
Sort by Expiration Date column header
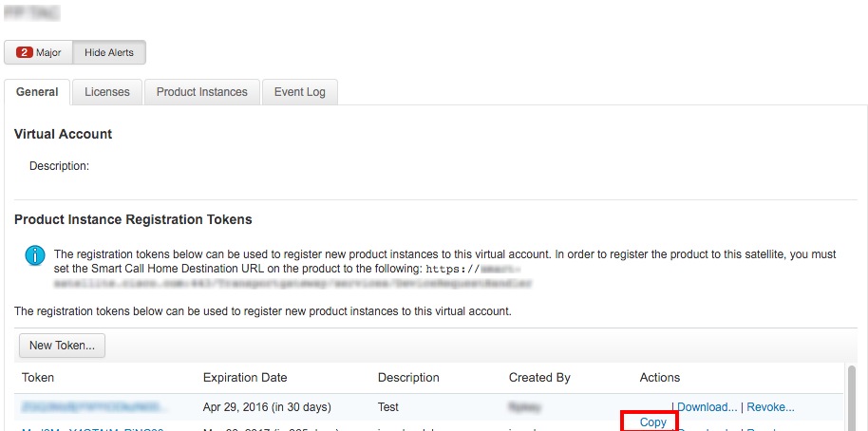(245, 378)
